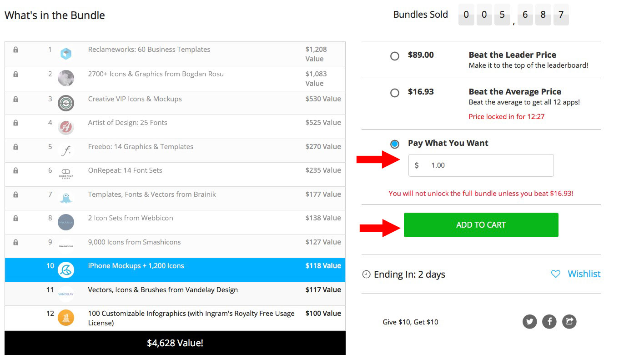Click the heart icon next to Wishlist
Viewport: 619px width, 364px height.
pyautogui.click(x=556, y=274)
